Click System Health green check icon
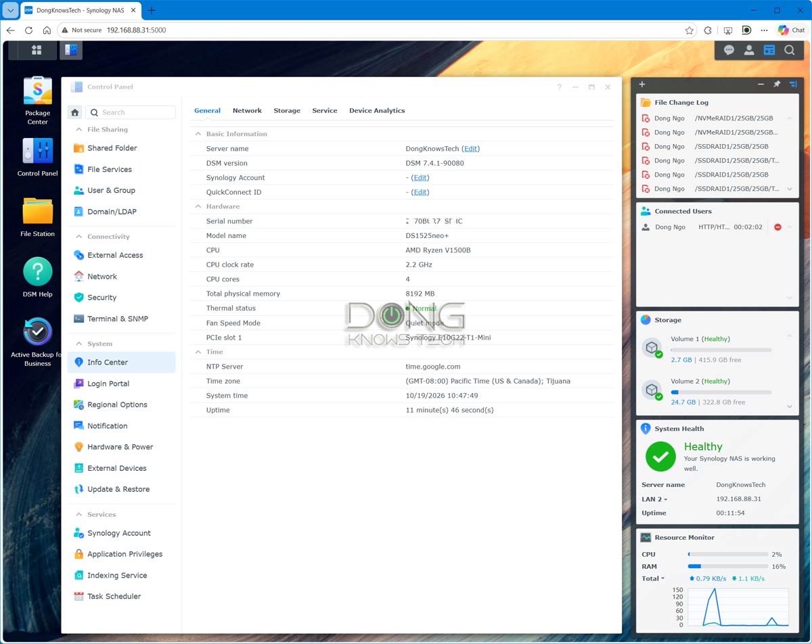812x644 pixels. [660, 457]
